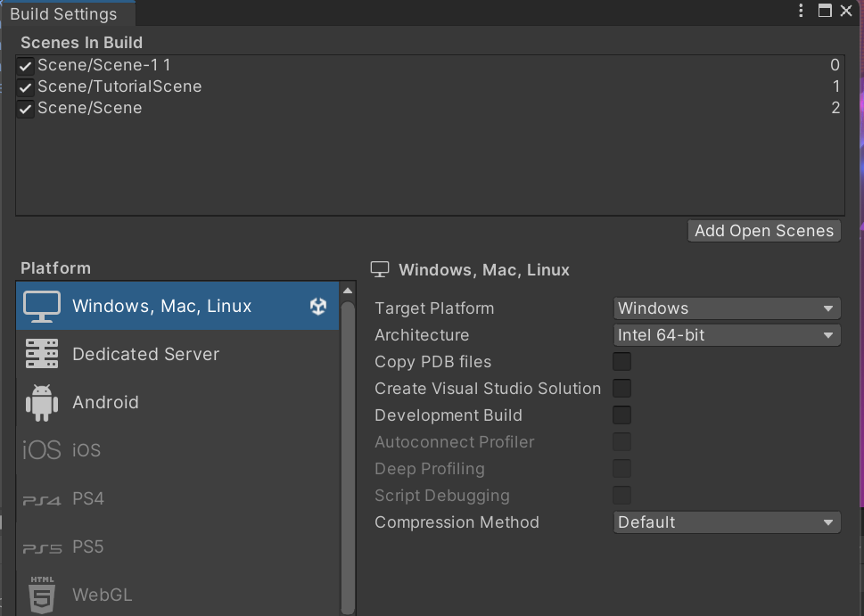The image size is (864, 616).
Task: Uncheck Scene/Scene-1 1 in build list
Action: [26, 66]
